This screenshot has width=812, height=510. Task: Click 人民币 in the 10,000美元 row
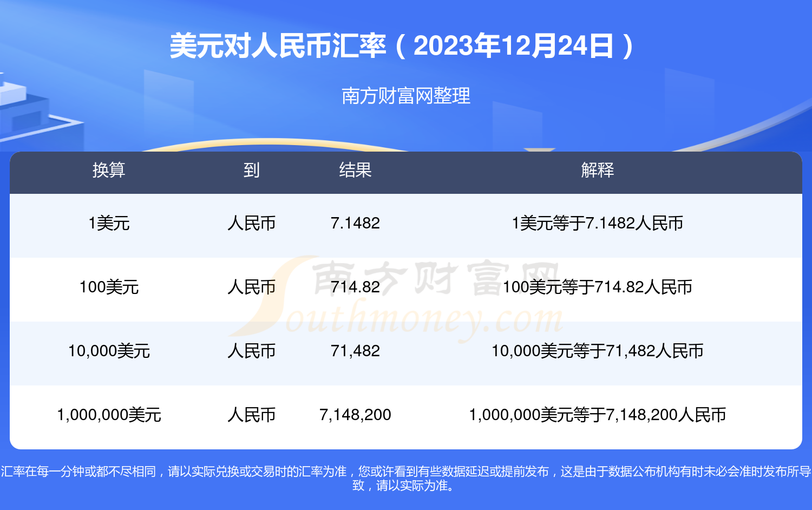click(x=251, y=351)
